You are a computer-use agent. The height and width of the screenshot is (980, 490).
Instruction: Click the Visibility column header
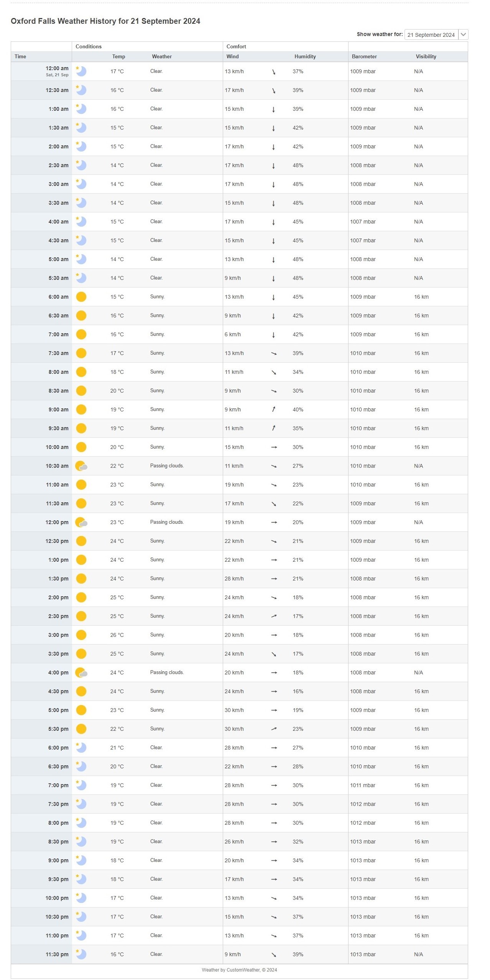426,56
